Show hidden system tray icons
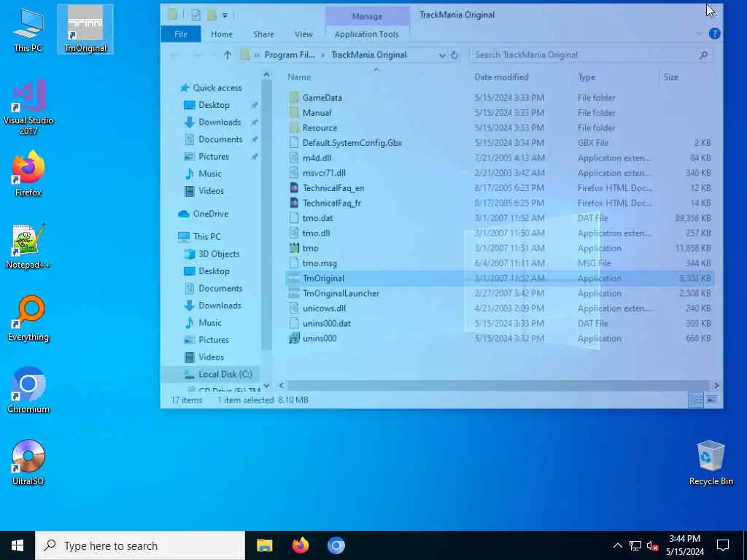The height and width of the screenshot is (560, 747). click(617, 545)
